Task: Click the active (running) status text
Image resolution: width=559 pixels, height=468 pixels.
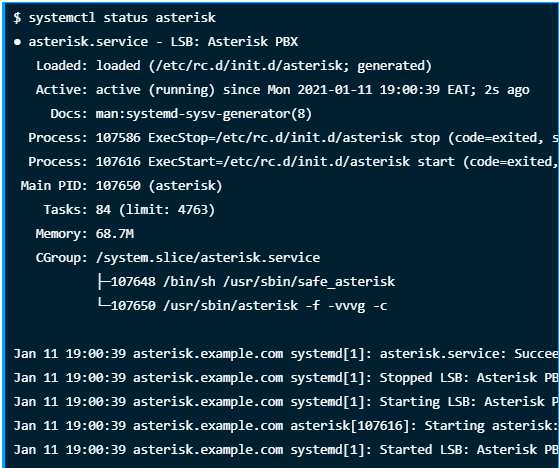Action: point(155,90)
